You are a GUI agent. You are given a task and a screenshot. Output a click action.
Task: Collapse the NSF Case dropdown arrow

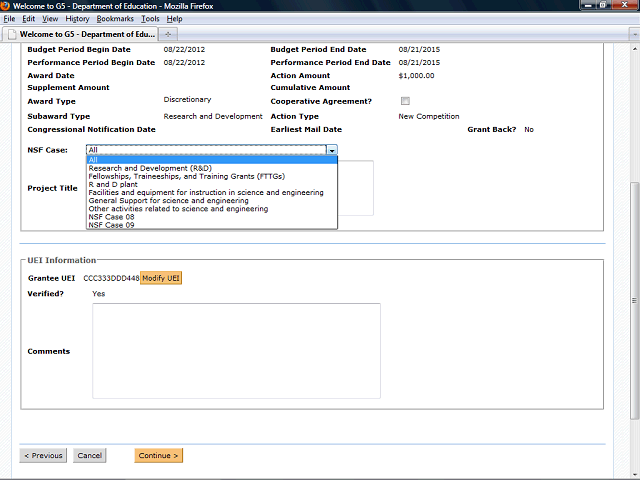coord(332,150)
